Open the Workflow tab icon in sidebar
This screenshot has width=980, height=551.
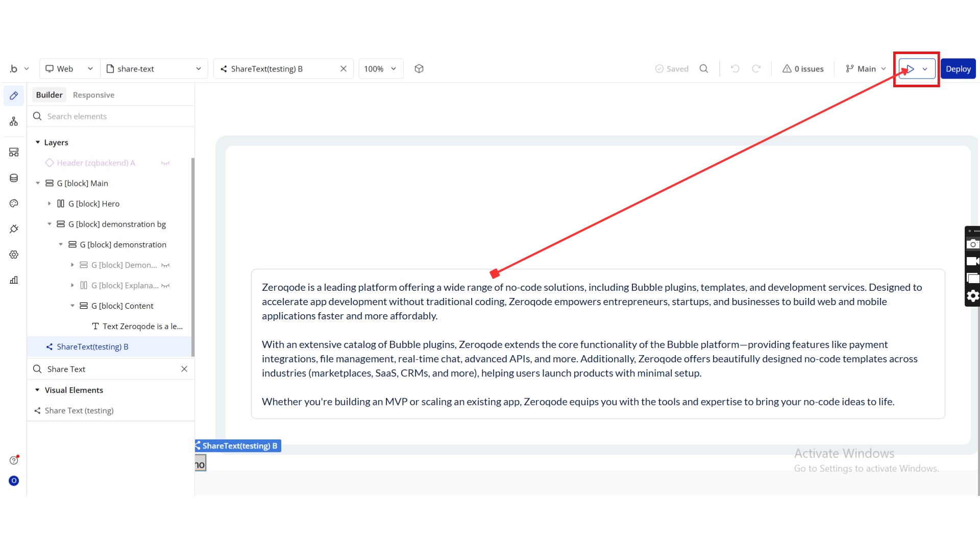click(x=14, y=121)
